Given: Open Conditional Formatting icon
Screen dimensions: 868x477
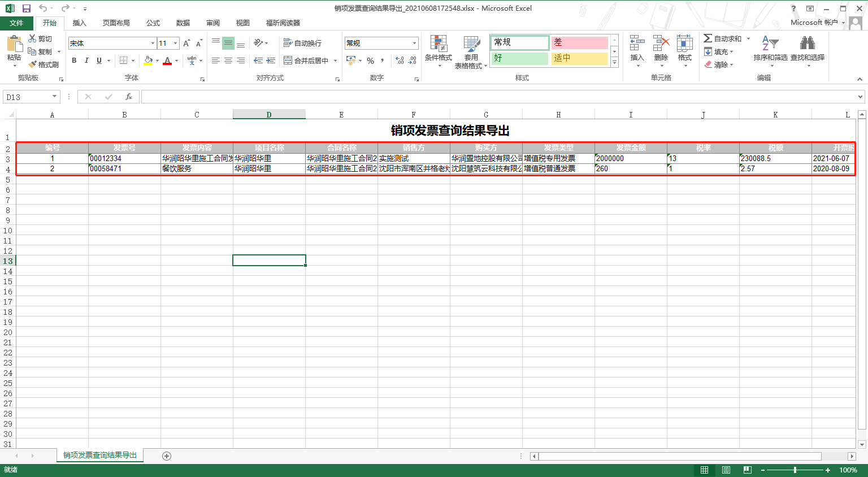Looking at the screenshot, I should [439, 44].
